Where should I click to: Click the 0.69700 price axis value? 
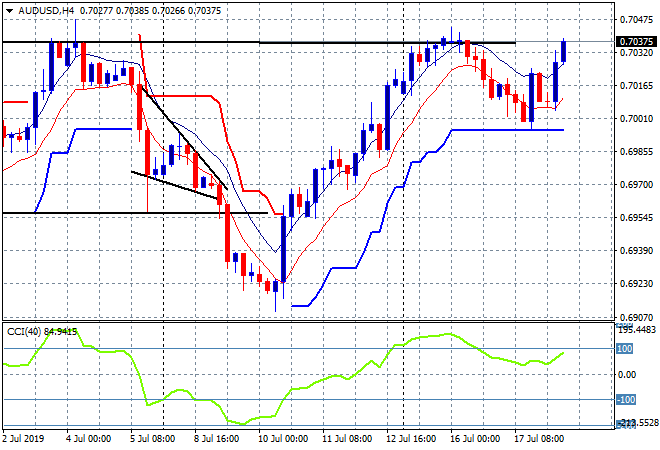tap(637, 184)
